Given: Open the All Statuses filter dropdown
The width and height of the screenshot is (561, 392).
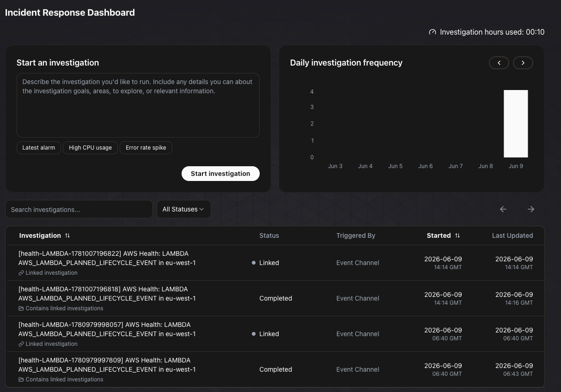Looking at the screenshot, I should [184, 209].
